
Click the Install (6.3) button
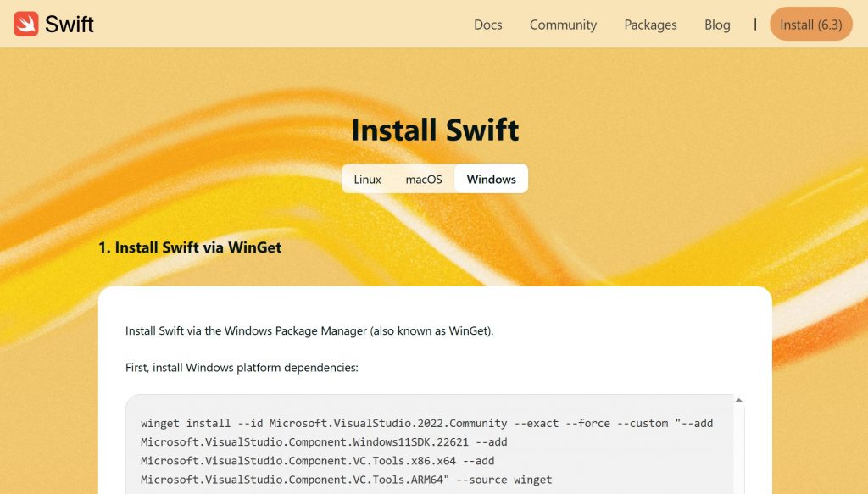810,24
